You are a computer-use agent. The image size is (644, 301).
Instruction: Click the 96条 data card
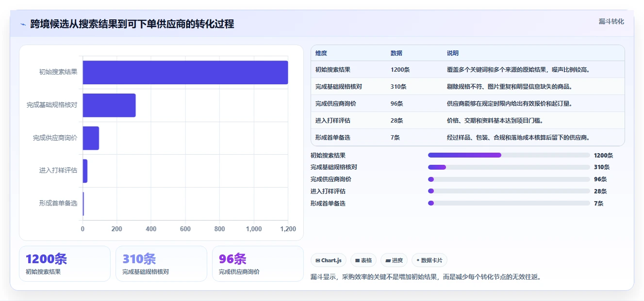(x=258, y=264)
